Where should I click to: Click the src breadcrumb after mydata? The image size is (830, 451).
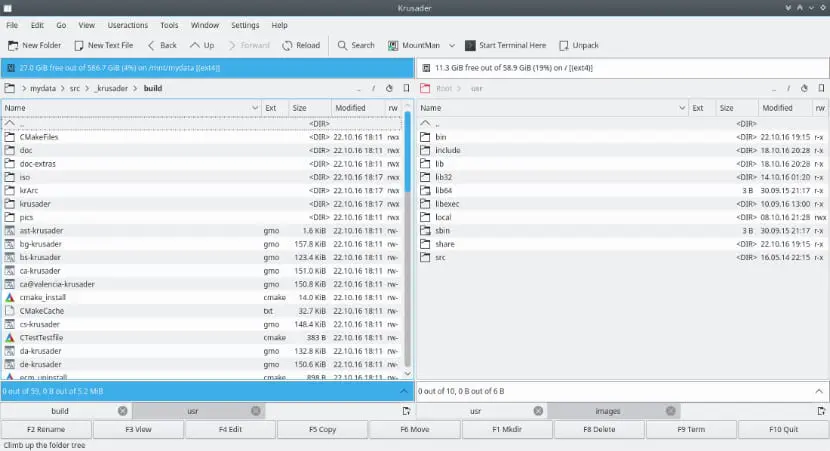tap(75, 88)
